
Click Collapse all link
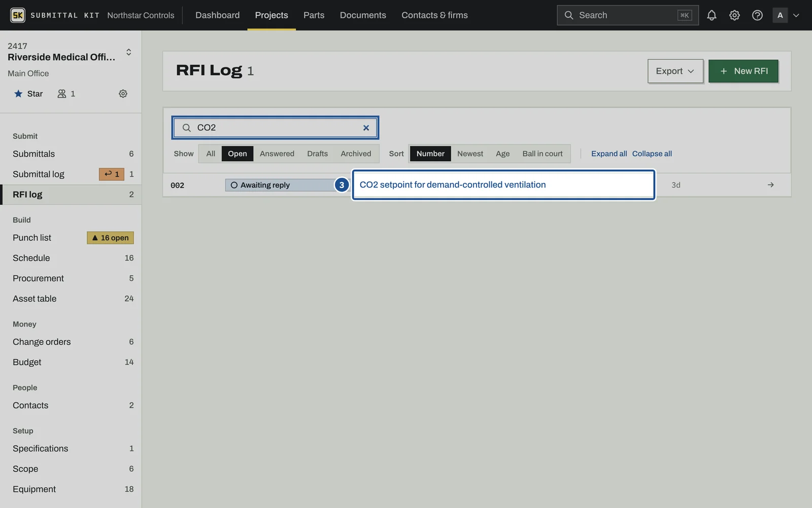point(652,153)
